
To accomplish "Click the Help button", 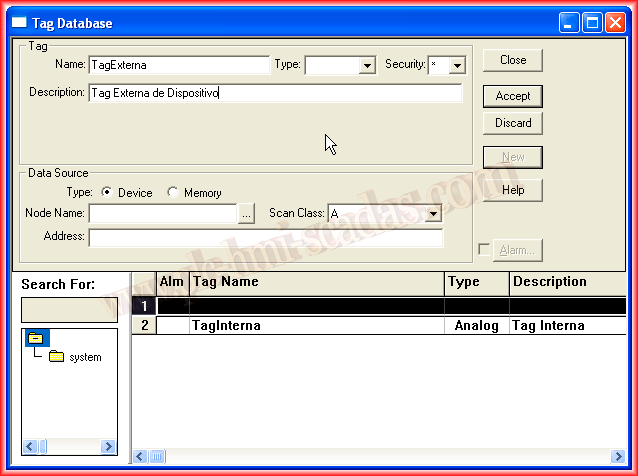I will (x=513, y=190).
